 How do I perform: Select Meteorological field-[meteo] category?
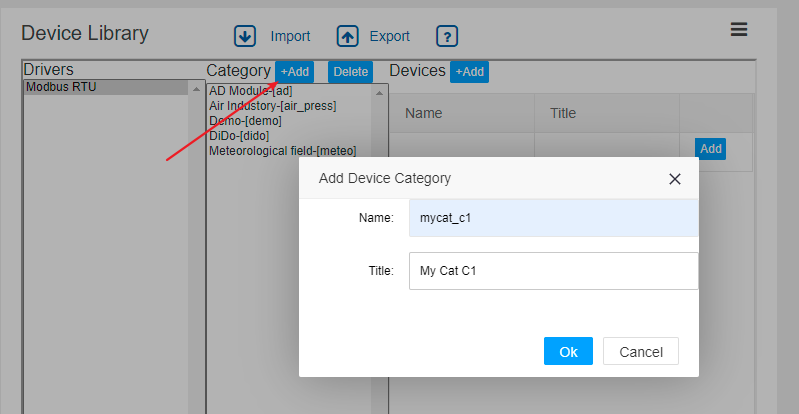(x=282, y=151)
